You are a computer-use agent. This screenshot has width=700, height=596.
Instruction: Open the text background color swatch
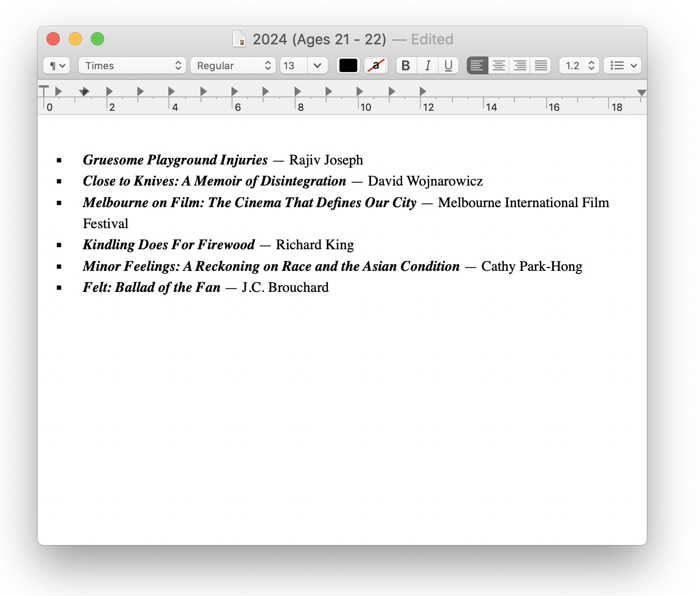[376, 65]
